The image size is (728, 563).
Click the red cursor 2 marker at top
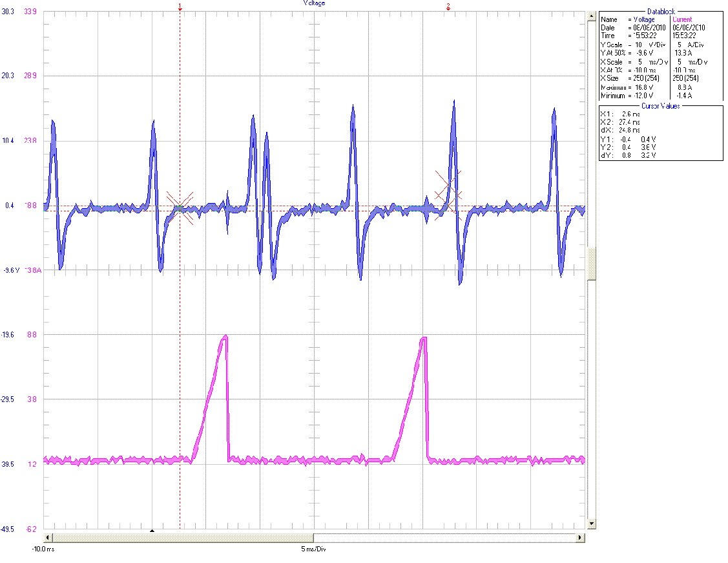(448, 6)
